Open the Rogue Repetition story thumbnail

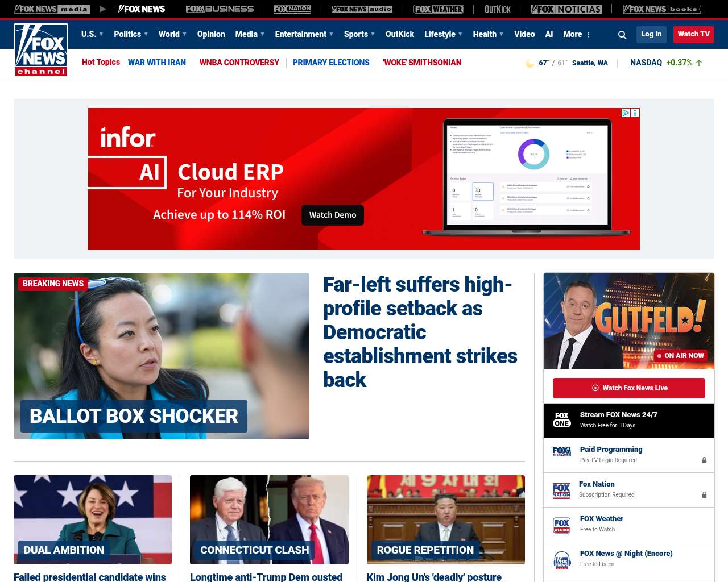point(446,519)
